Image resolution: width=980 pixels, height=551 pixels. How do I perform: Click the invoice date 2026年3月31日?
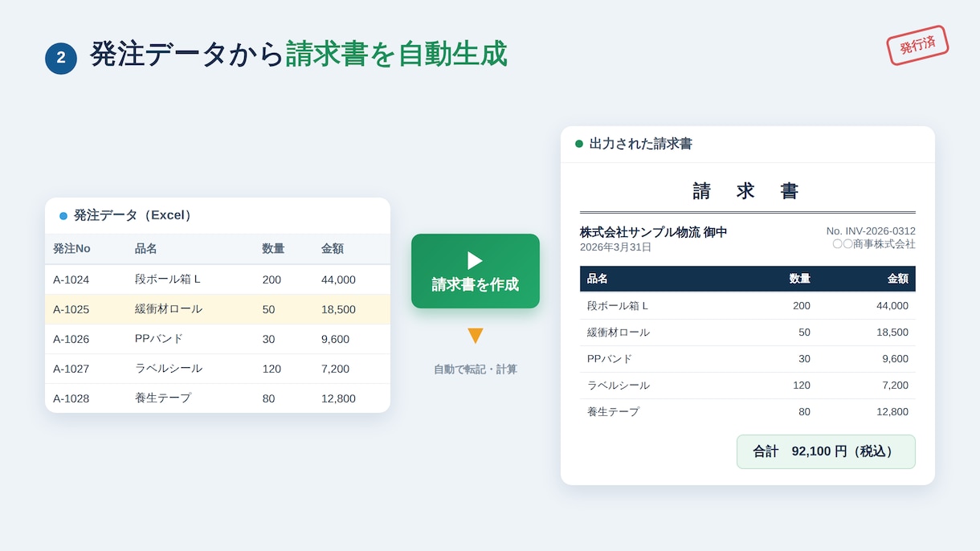(x=615, y=247)
